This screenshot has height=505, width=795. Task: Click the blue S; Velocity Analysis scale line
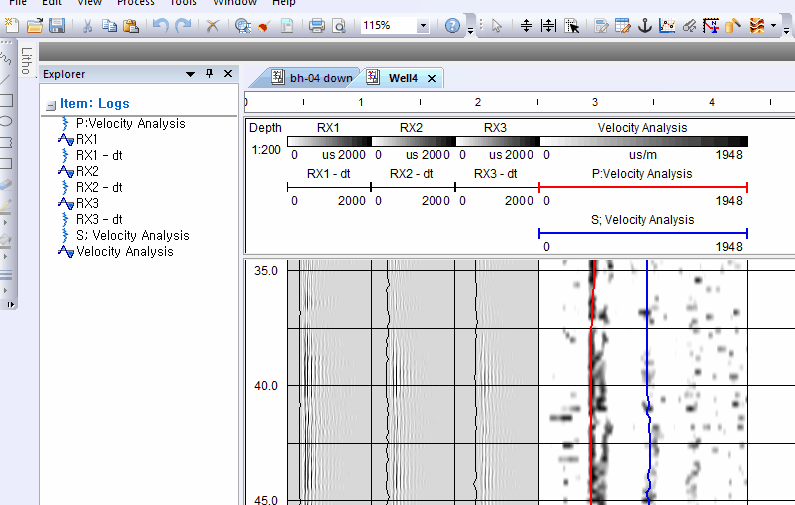click(x=643, y=234)
